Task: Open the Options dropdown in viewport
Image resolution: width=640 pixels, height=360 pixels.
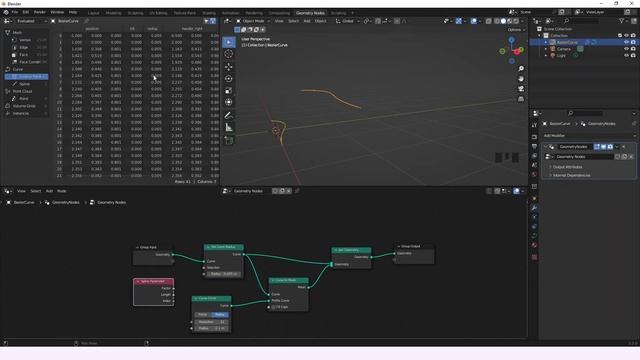Action: click(516, 30)
